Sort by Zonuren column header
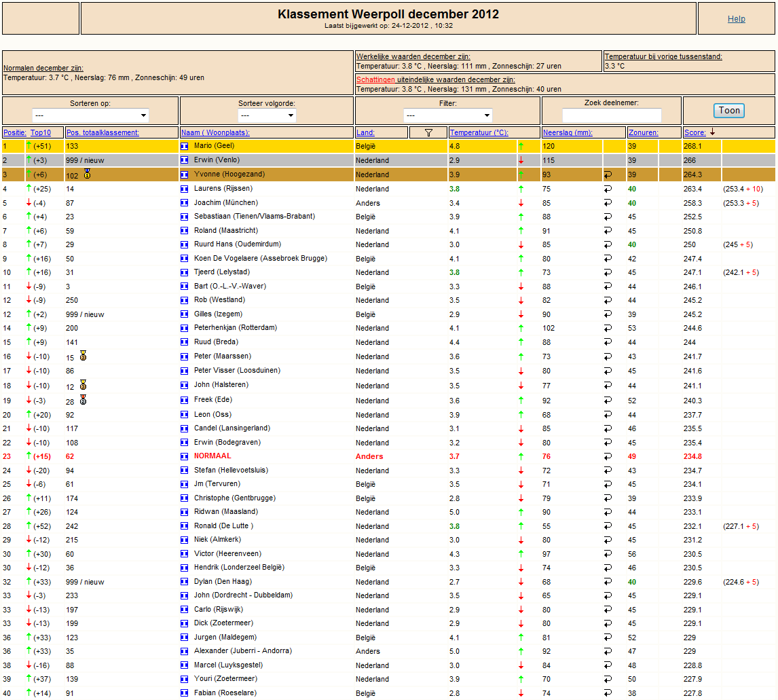This screenshot has height=700, width=778. point(643,132)
